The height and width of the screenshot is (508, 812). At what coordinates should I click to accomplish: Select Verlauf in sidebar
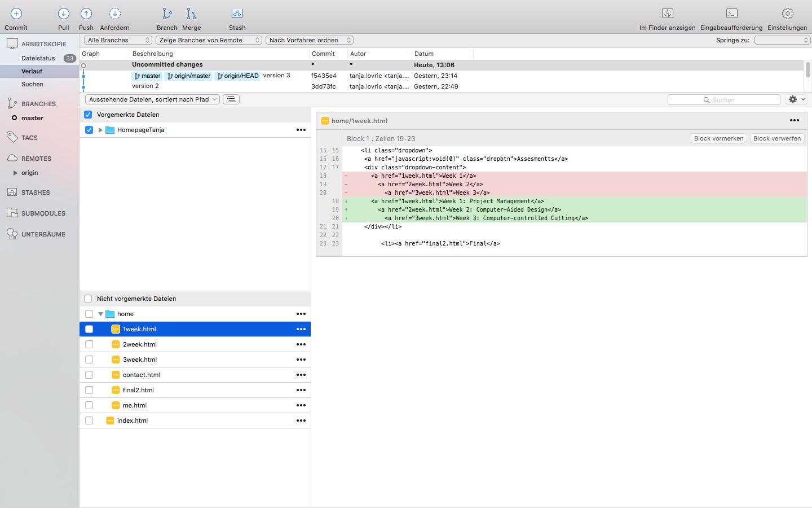pos(39,71)
